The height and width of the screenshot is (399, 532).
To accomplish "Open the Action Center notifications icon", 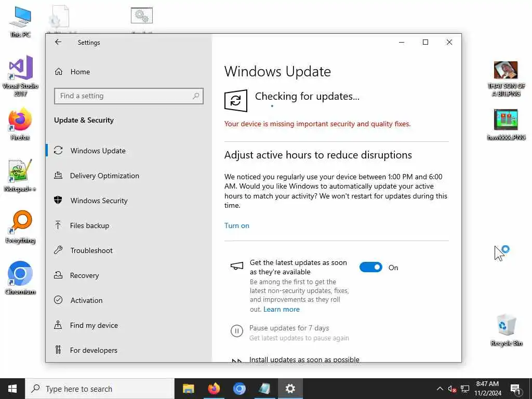I will click(515, 389).
